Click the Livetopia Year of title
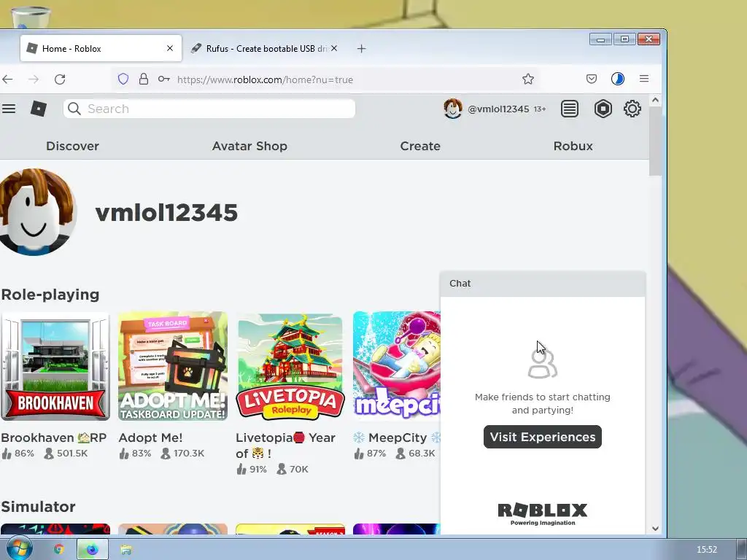The image size is (747, 560). coord(285,446)
